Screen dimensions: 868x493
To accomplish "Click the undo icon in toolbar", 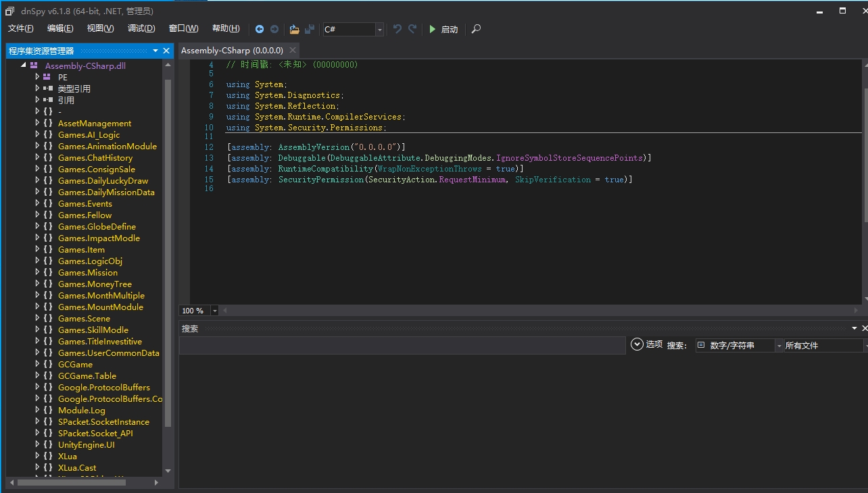I will coord(397,29).
